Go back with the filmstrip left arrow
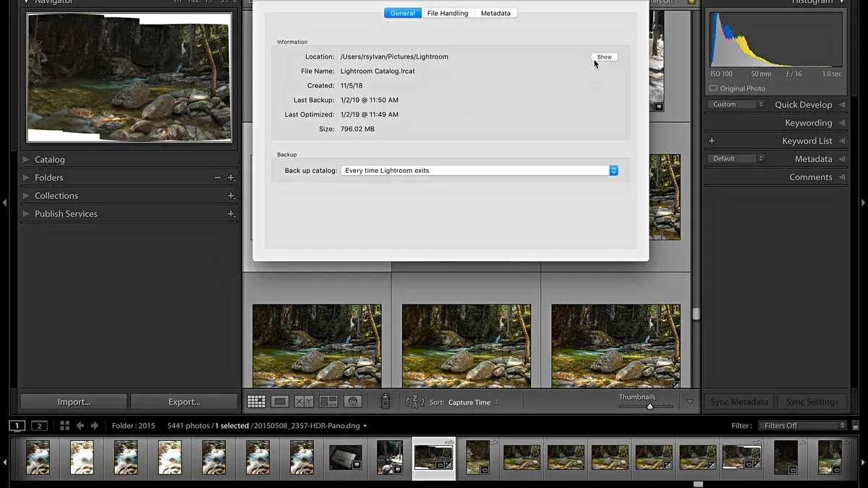 point(80,426)
